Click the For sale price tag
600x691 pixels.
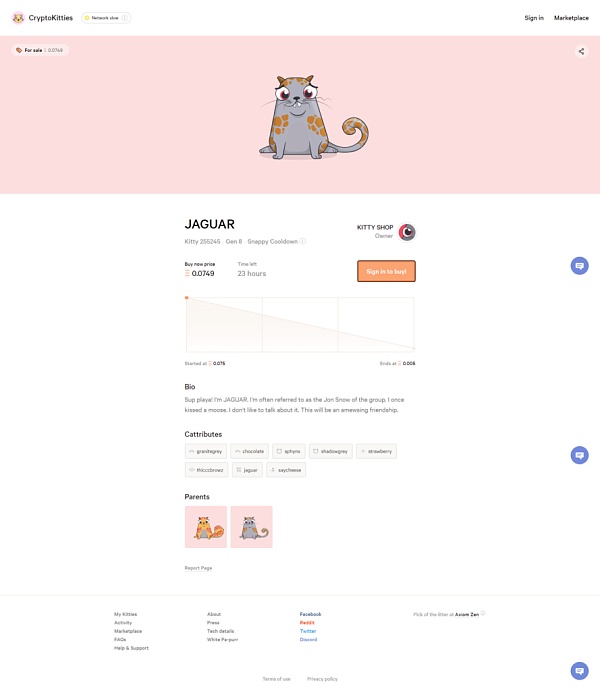tap(40, 50)
